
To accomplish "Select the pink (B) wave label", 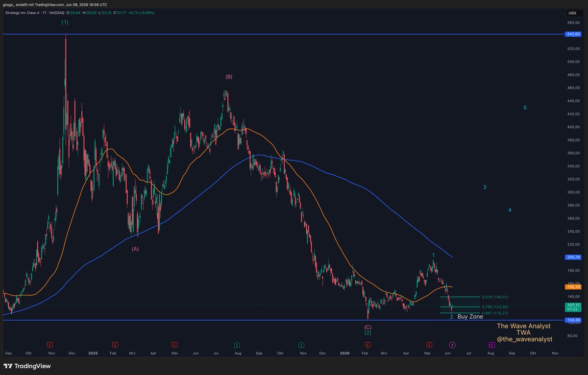I will 229,77.
